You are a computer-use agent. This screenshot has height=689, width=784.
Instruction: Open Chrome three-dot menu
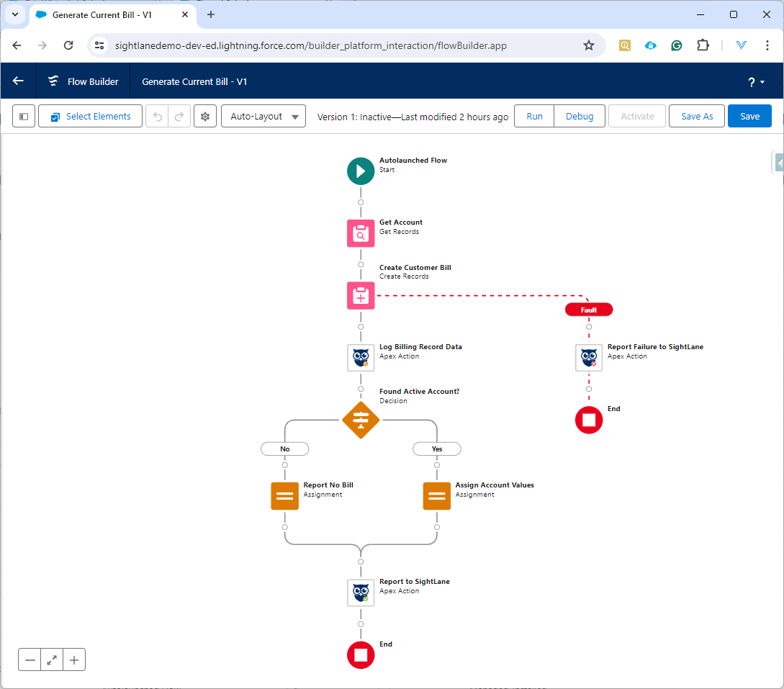pyautogui.click(x=767, y=45)
